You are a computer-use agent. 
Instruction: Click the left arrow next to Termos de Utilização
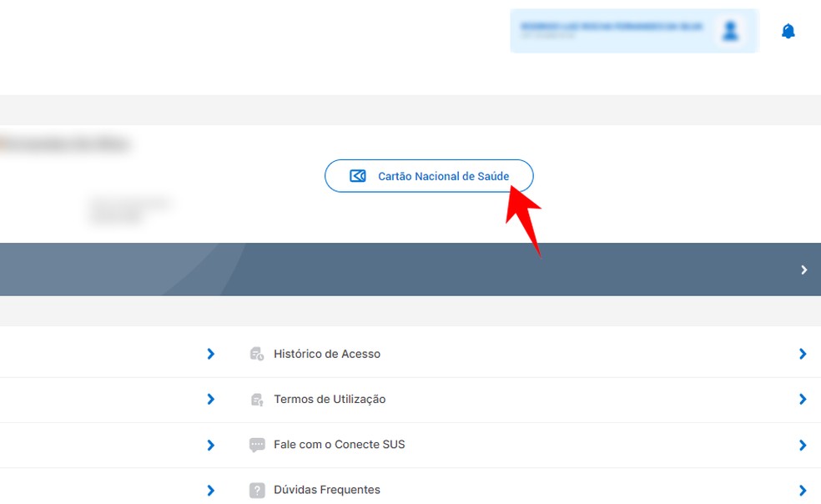[210, 399]
